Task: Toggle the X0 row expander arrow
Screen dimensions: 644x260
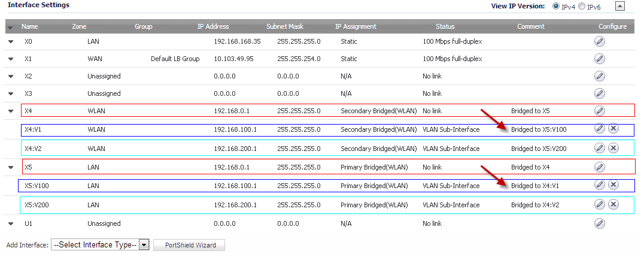Action: pyautogui.click(x=11, y=41)
